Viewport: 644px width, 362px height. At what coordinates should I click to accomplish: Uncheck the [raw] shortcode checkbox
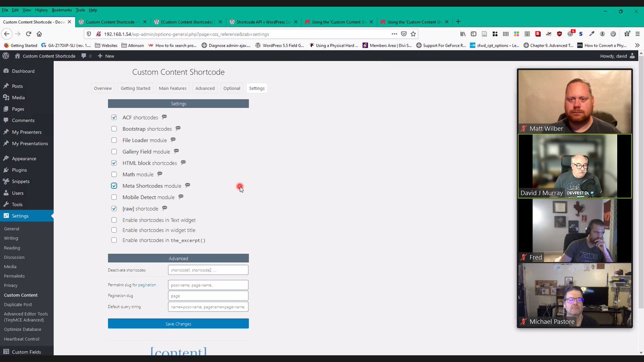pos(114,209)
